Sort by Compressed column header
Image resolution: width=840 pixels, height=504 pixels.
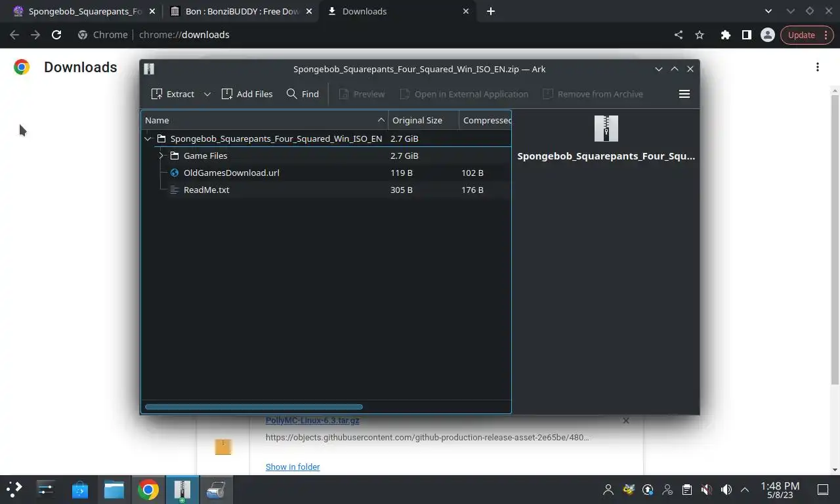486,120
